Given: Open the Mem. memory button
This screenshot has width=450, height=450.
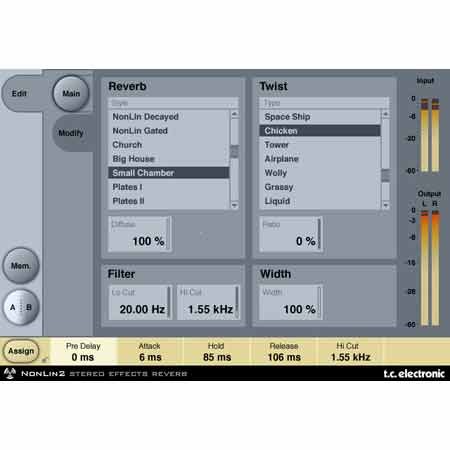Looking at the screenshot, I should [x=21, y=266].
